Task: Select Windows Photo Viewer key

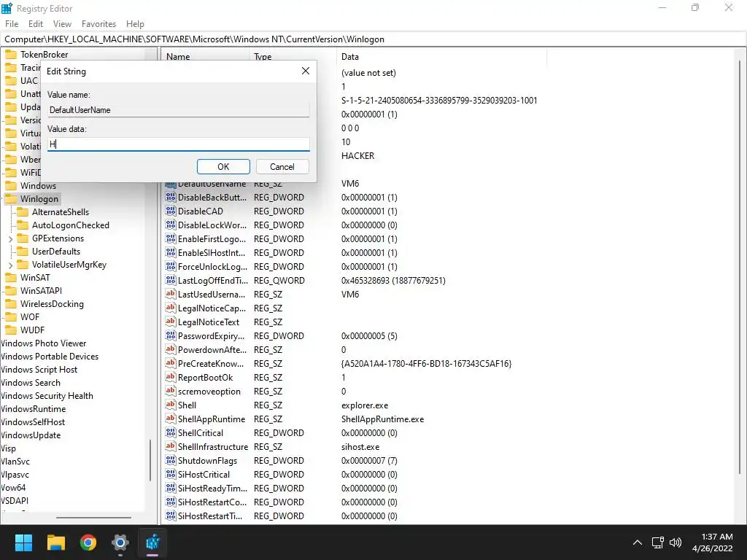Action: (x=43, y=343)
